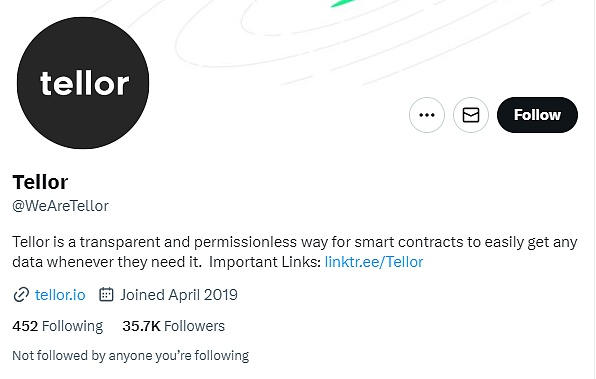Screen dimensions: 596x379
Task: Click the white 'tellor' wordmark logo
Action: [84, 83]
